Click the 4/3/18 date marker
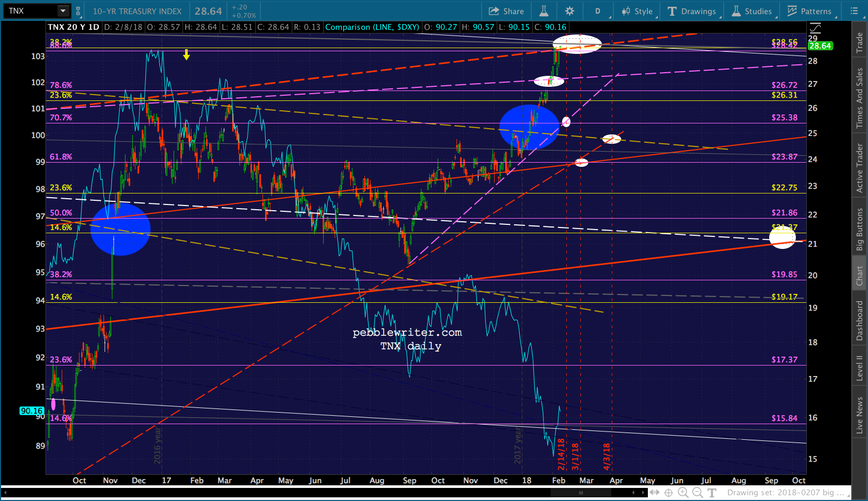The width and height of the screenshot is (868, 501). click(x=607, y=457)
